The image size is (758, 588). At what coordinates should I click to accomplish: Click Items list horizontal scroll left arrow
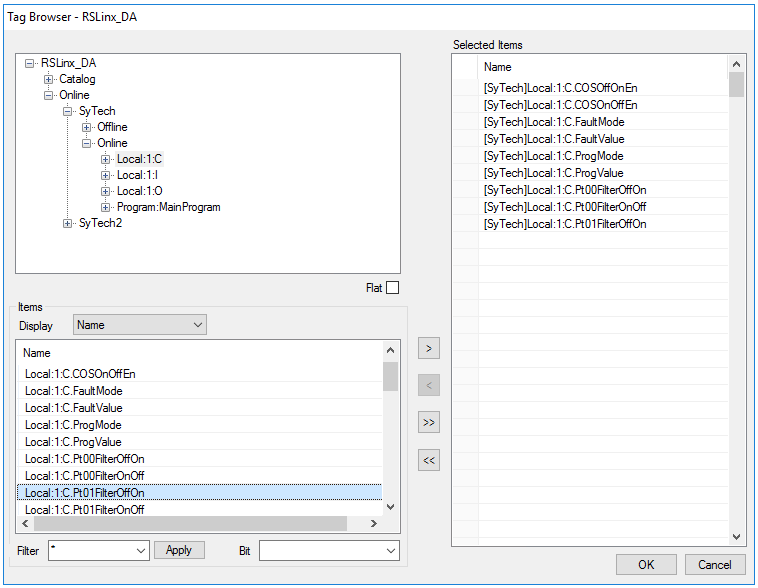[25, 523]
